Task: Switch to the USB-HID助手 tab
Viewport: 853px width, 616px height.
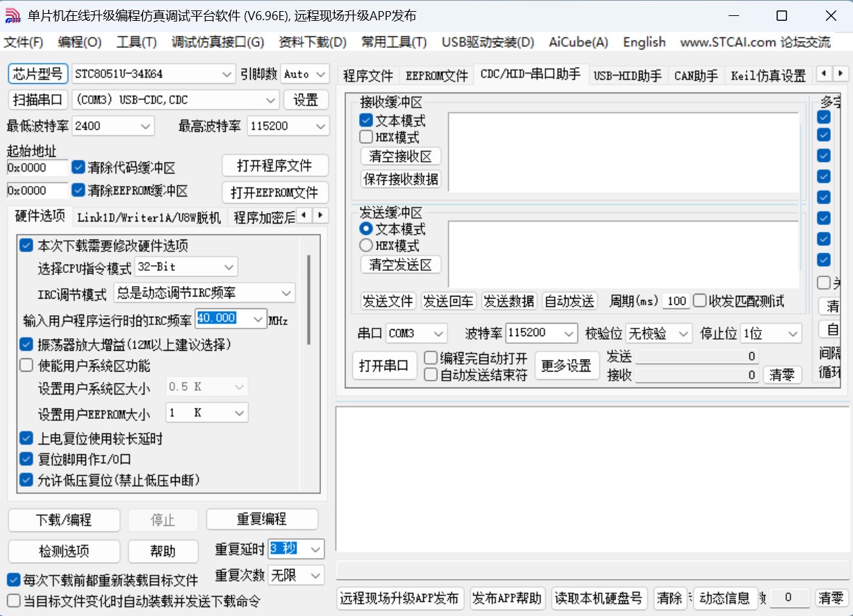Action: click(x=627, y=77)
